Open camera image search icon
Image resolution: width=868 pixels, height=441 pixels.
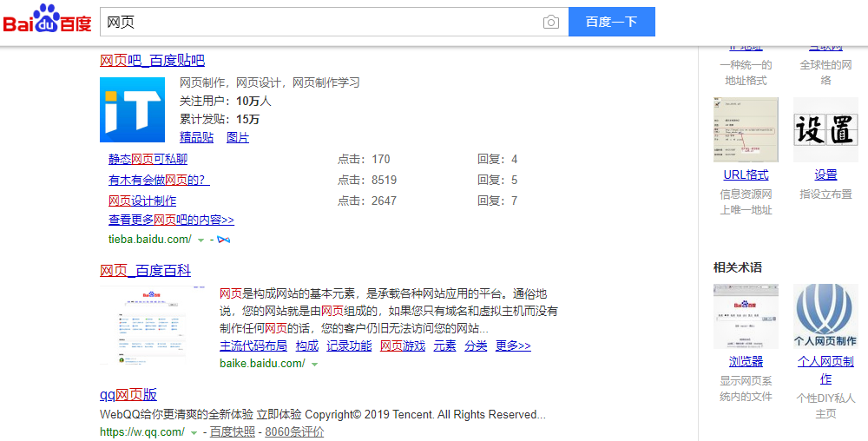click(551, 22)
